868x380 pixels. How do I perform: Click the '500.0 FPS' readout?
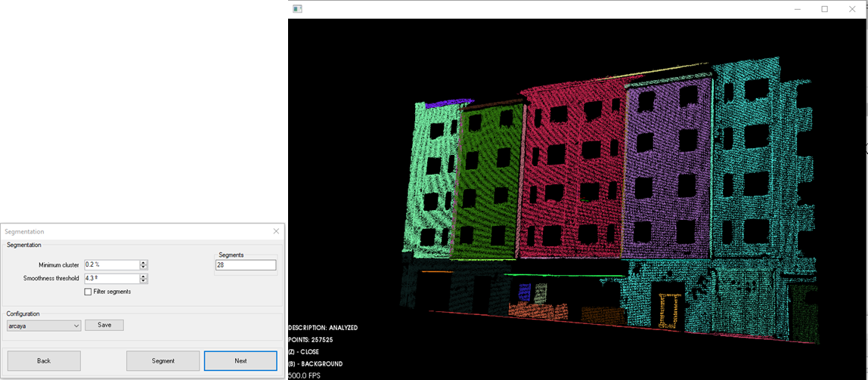coord(304,375)
